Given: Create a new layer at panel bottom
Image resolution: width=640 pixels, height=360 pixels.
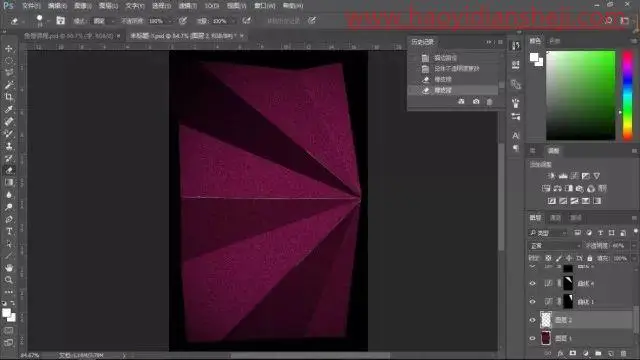Looking at the screenshot, I should pyautogui.click(x=611, y=353).
